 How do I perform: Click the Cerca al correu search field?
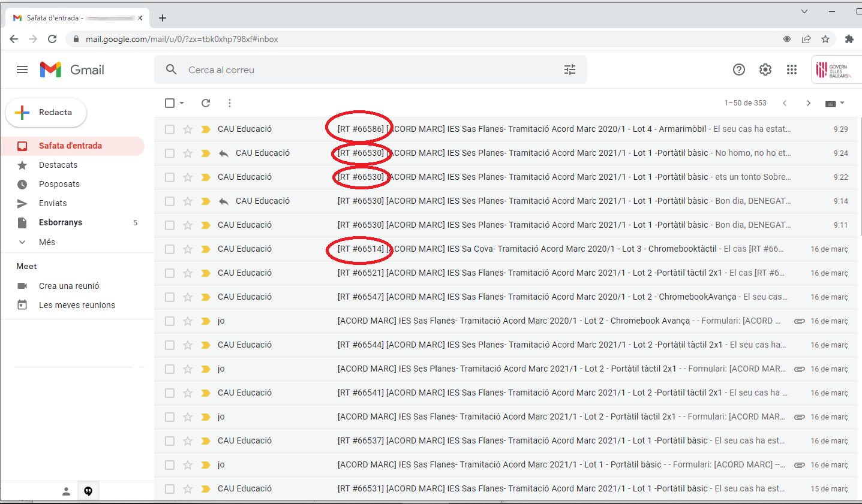tap(360, 70)
